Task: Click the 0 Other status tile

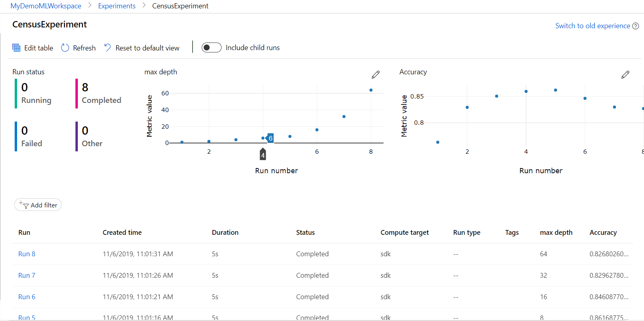Action: click(x=90, y=136)
